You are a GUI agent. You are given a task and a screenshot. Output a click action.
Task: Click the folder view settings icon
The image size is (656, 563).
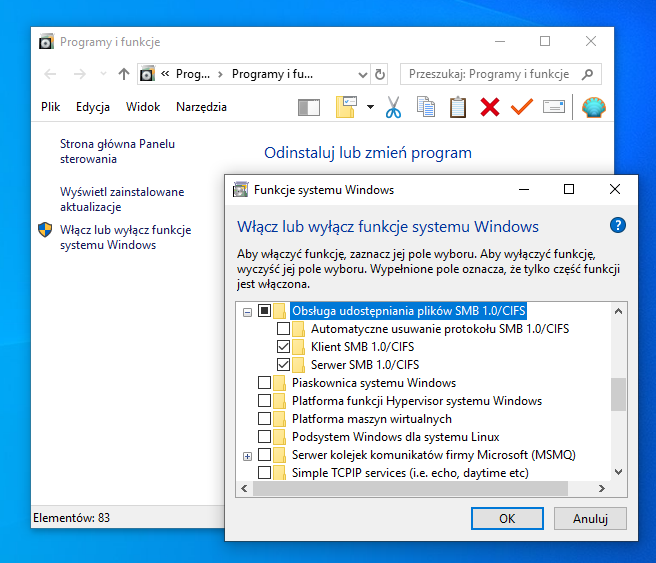pyautogui.click(x=346, y=107)
